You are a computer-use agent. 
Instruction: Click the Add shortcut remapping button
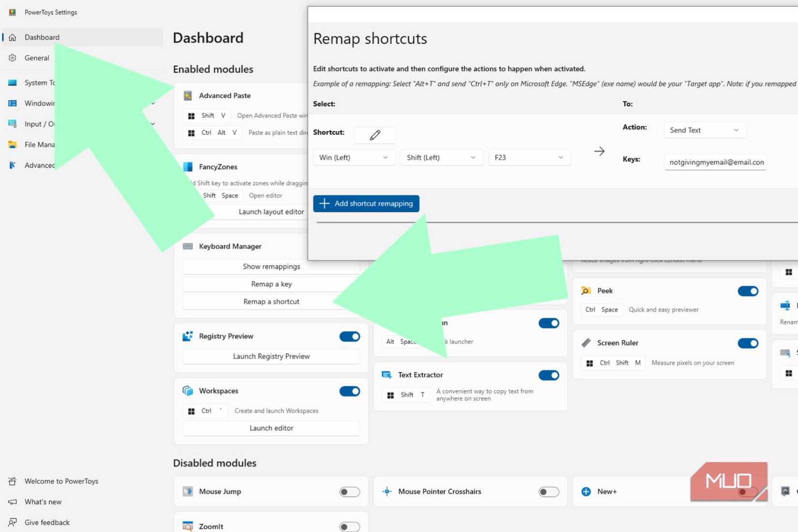pyautogui.click(x=366, y=204)
